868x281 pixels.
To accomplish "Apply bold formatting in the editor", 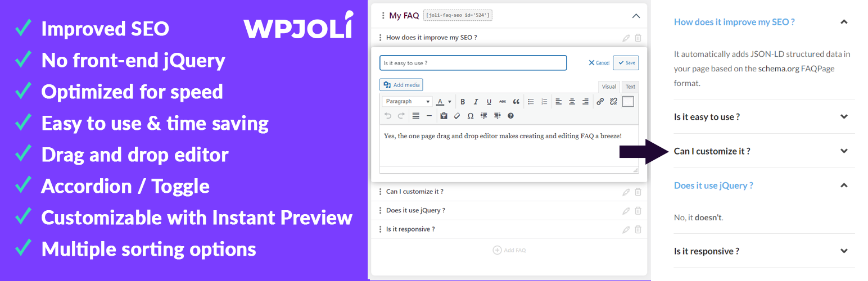I will (463, 102).
